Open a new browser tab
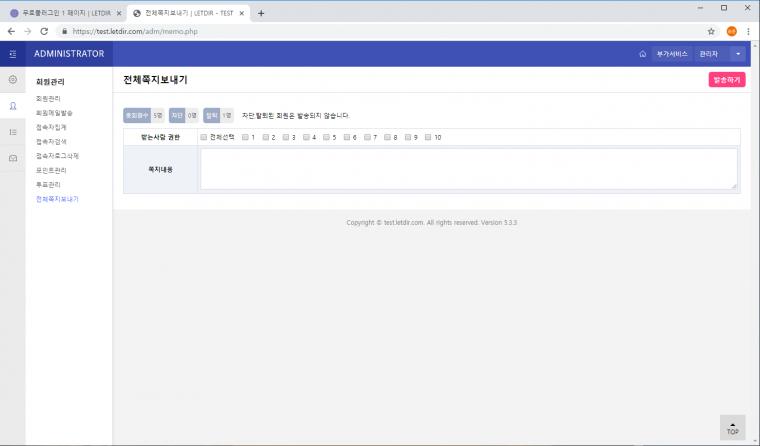Screen dimensions: 760x446 (261, 14)
